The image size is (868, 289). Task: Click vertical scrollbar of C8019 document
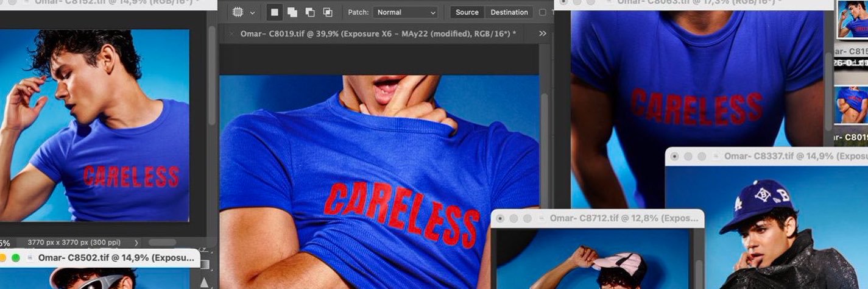(545, 152)
